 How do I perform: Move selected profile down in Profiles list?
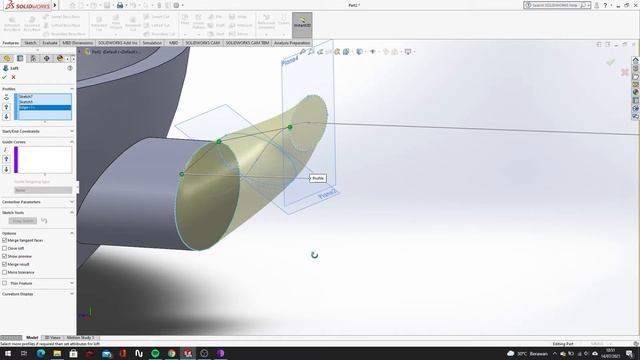tap(6, 116)
